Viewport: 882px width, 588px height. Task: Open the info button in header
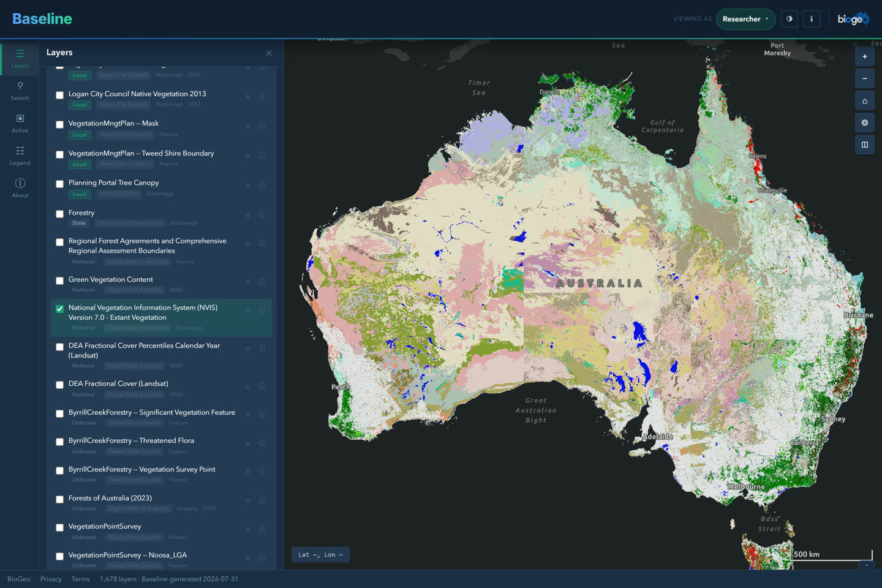811,19
